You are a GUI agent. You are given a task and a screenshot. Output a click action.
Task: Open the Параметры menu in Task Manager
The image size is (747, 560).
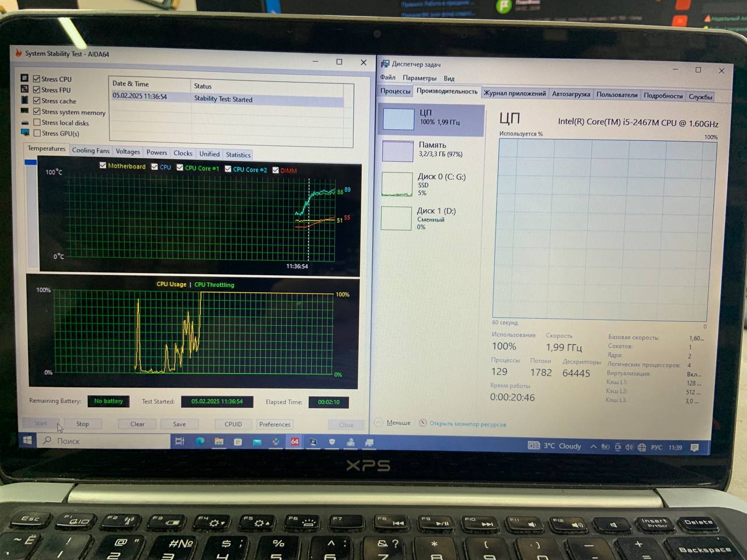click(x=420, y=78)
